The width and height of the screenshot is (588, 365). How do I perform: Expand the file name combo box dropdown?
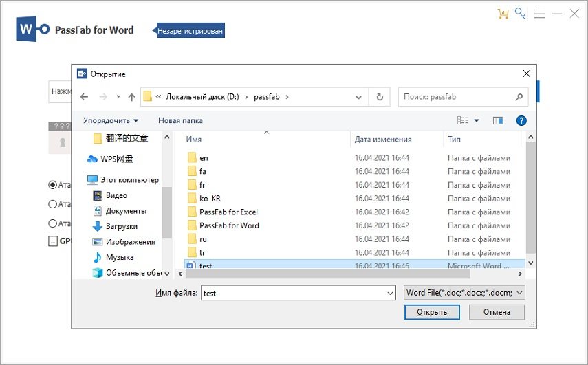click(391, 292)
